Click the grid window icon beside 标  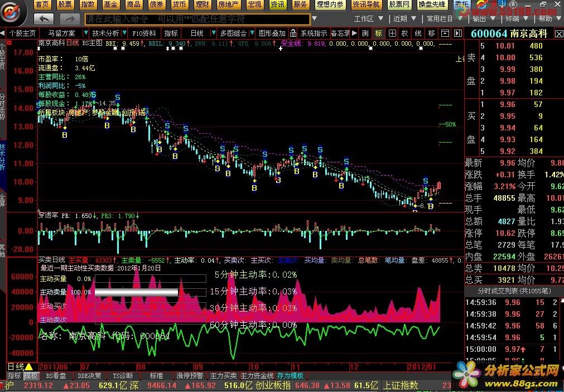click(x=392, y=33)
